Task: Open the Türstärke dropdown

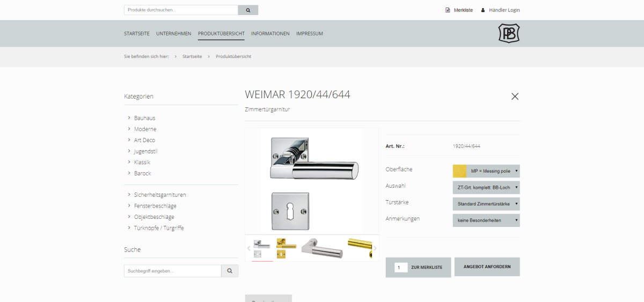Action: pos(486,204)
